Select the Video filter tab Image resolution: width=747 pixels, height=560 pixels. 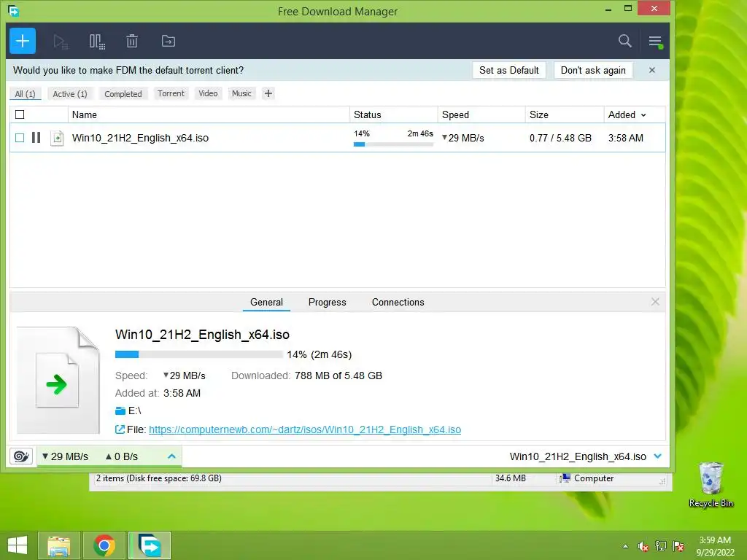pos(208,93)
